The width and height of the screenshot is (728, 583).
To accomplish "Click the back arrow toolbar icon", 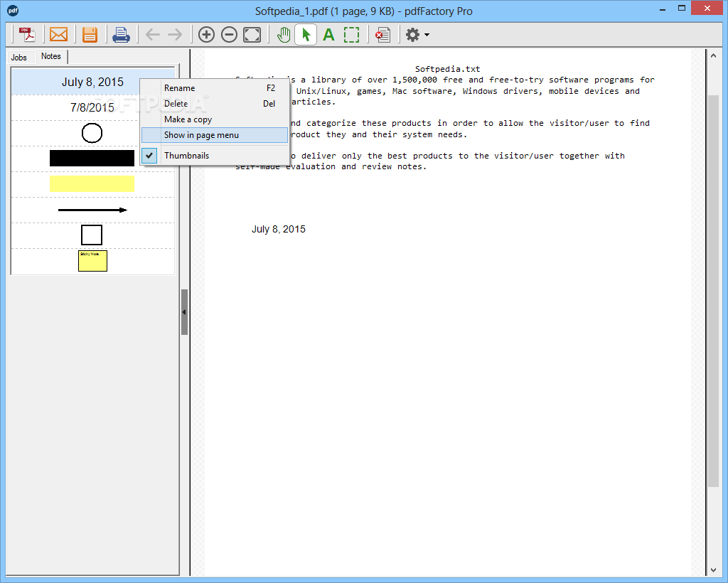I will (152, 34).
